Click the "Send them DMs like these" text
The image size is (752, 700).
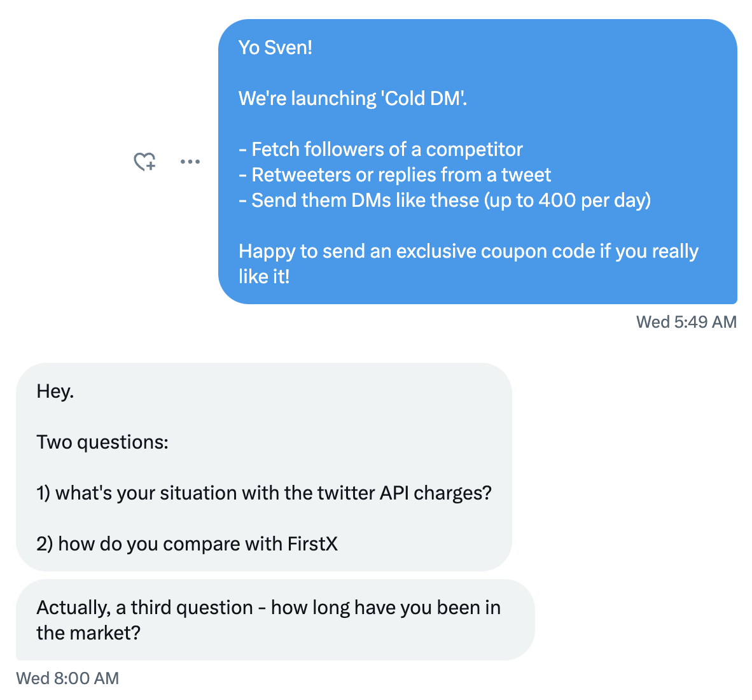click(x=365, y=200)
